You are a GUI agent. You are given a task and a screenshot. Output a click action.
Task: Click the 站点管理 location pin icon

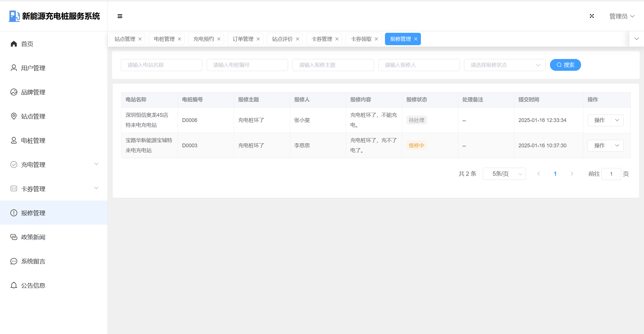click(14, 116)
